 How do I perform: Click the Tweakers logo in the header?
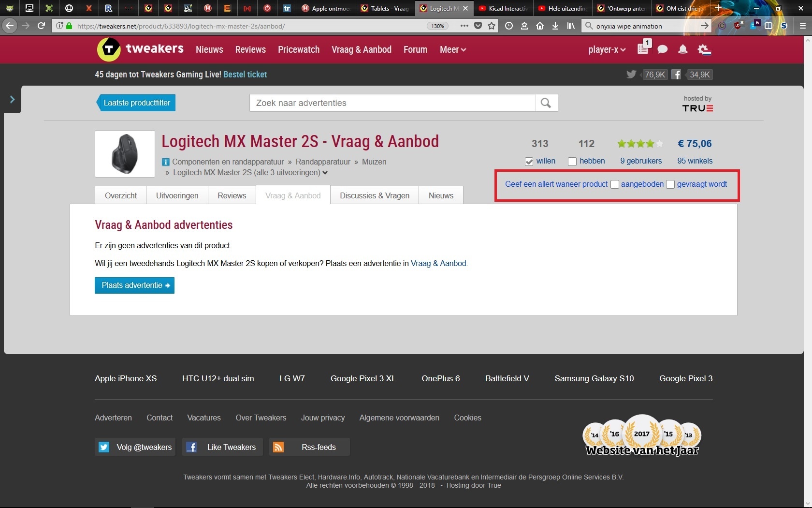140,49
